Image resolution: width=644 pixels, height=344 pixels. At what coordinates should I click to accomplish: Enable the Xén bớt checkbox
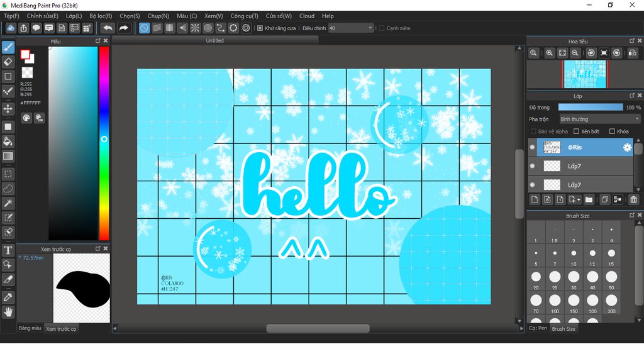(576, 131)
